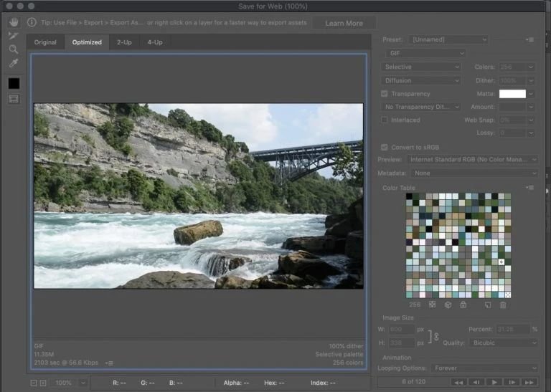Click the white Matte color swatch
551x392 pixels.
coord(512,94)
